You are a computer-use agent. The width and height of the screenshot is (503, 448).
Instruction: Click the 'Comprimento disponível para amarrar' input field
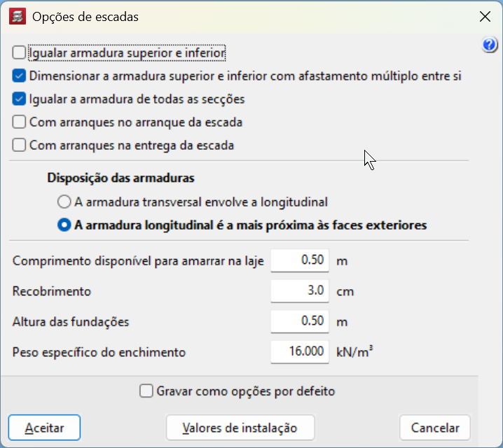pos(300,260)
